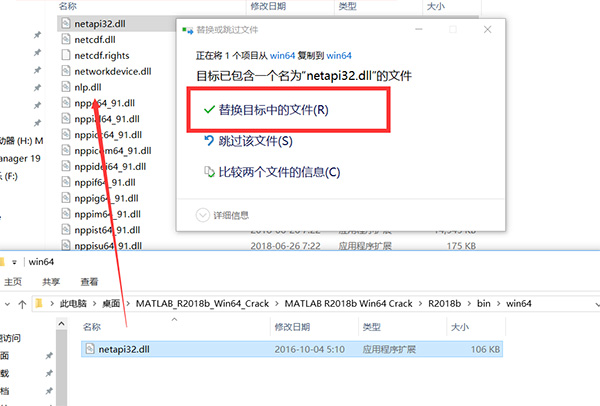Open the View ribbon tab in lower window

pos(89,282)
